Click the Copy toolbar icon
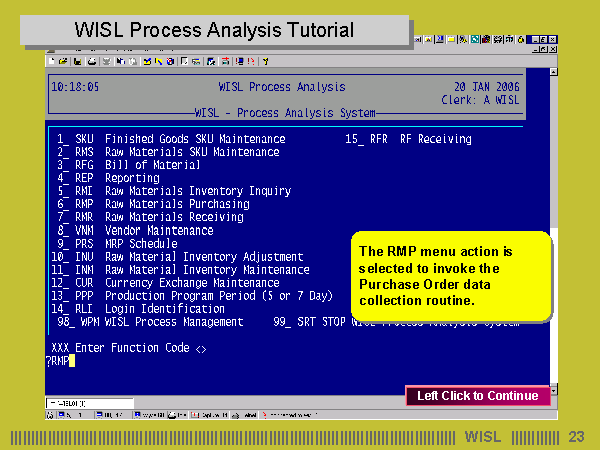This screenshot has height=450, width=600. click(121, 61)
